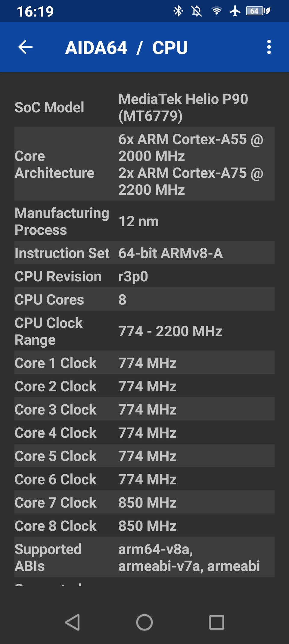The height and width of the screenshot is (644, 289).
Task: Select the Instruction Set row
Action: tap(144, 253)
